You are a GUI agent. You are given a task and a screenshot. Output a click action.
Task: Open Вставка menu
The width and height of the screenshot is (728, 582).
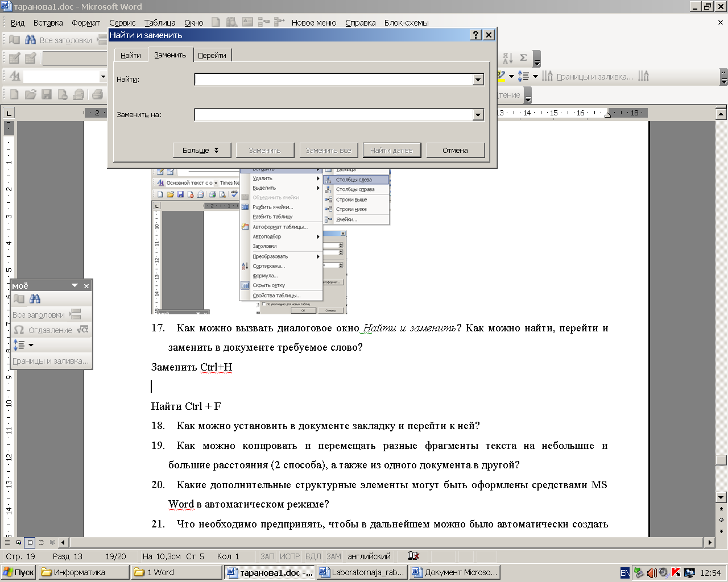tap(48, 23)
